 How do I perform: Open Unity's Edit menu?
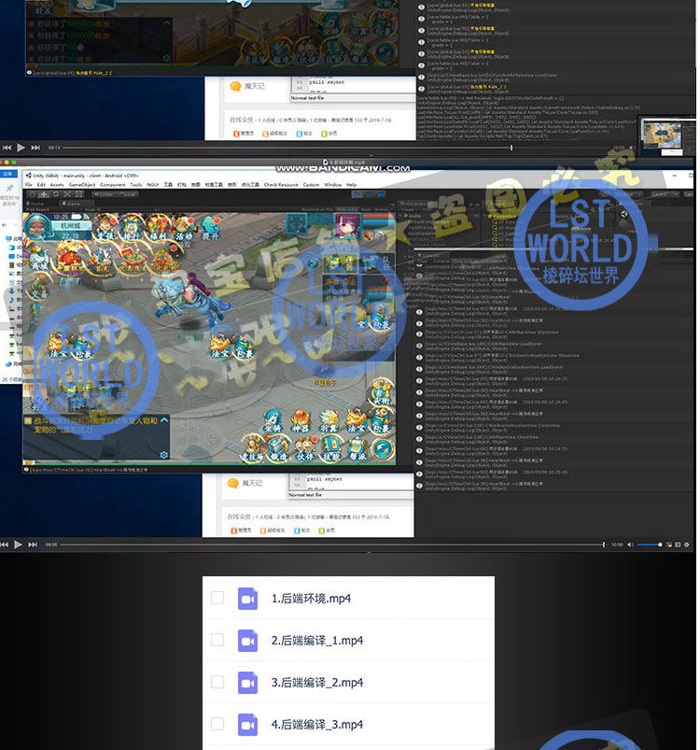click(x=42, y=185)
